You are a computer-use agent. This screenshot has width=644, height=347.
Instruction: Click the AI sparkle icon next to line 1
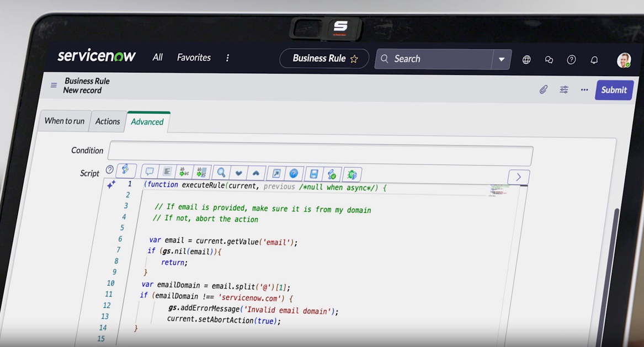click(111, 185)
